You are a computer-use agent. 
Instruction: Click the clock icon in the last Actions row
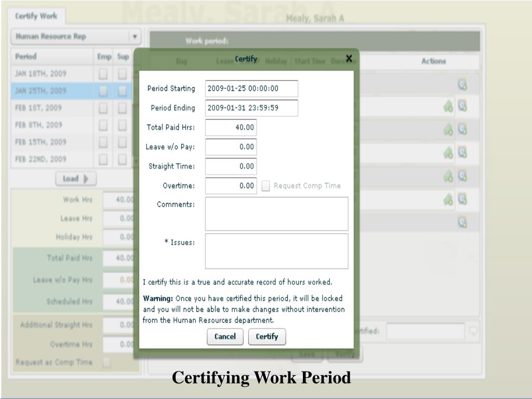tap(462, 222)
